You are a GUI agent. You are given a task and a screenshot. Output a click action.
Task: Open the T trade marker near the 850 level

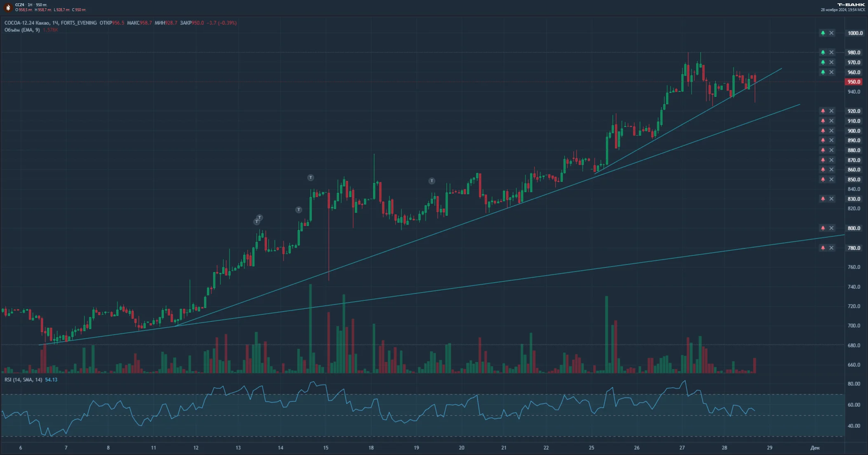310,178
